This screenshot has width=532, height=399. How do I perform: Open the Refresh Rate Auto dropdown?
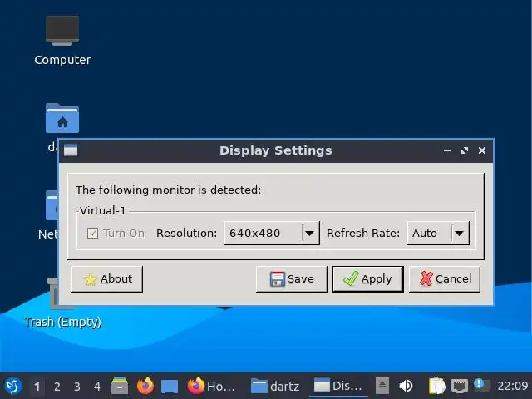click(438, 233)
